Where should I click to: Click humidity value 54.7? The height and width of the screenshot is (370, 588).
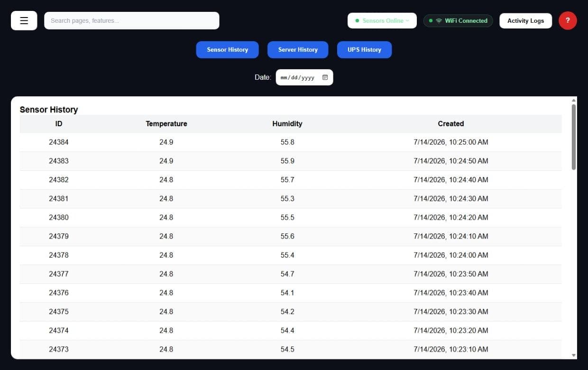[x=287, y=274]
